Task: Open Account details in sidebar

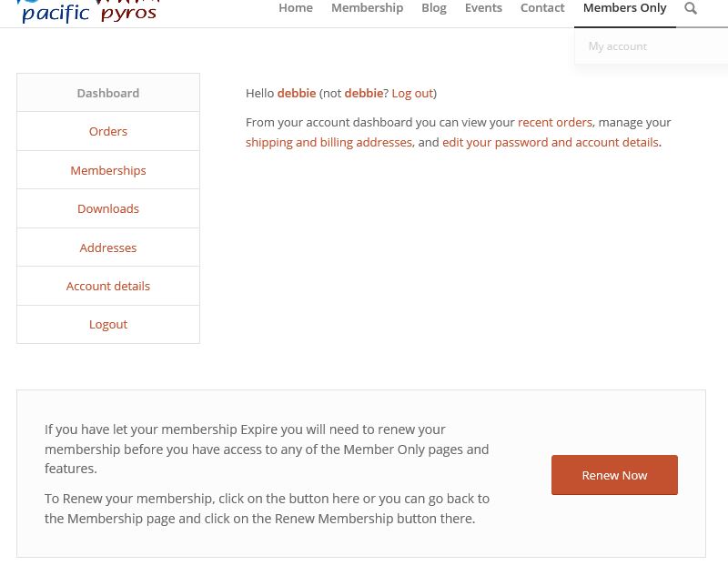Action: point(108,286)
